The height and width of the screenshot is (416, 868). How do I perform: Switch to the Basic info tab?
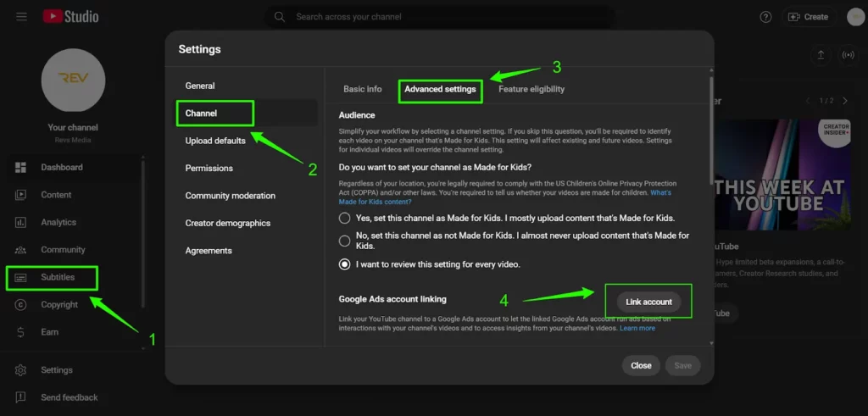[x=363, y=89]
